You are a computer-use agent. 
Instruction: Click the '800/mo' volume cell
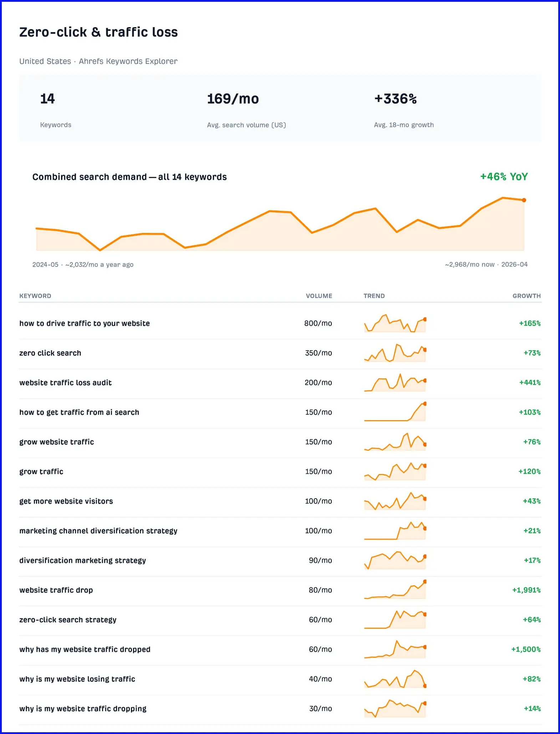(318, 323)
